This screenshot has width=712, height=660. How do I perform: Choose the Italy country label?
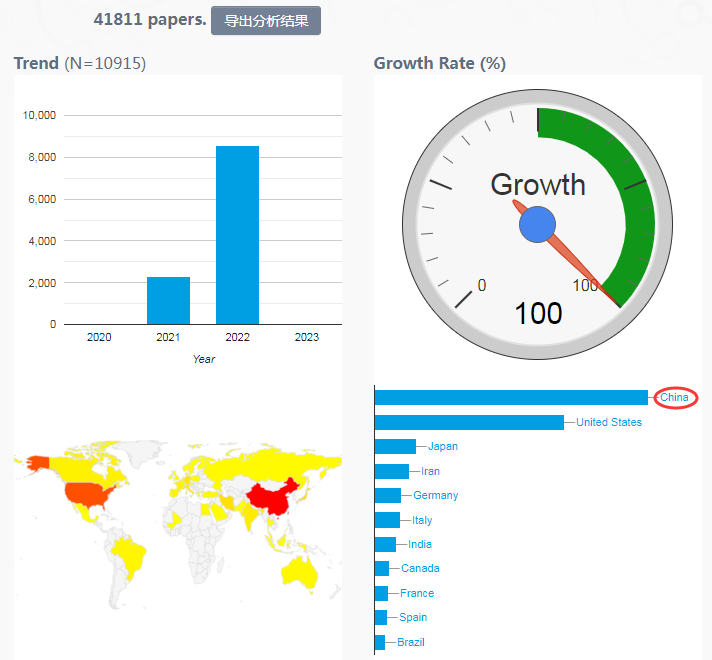(422, 520)
